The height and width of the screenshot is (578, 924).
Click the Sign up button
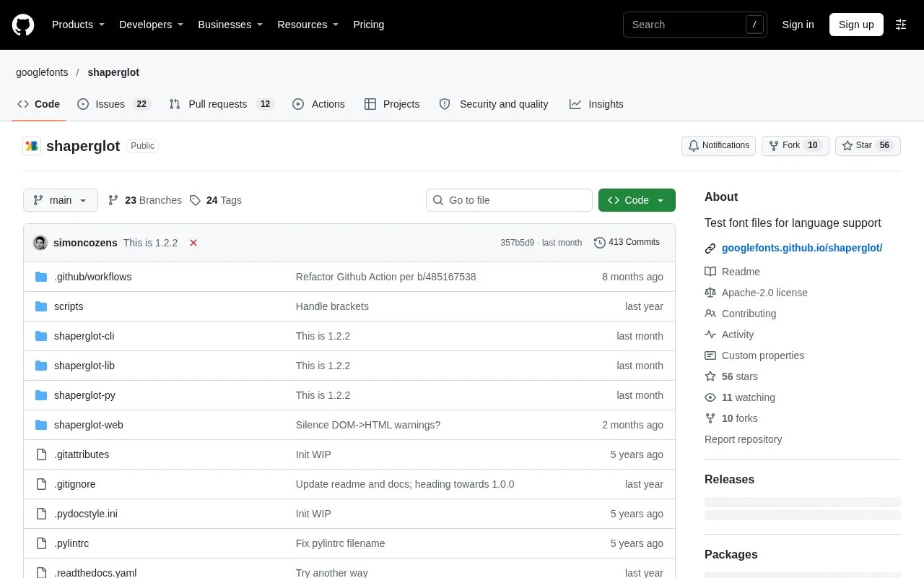pyautogui.click(x=856, y=25)
